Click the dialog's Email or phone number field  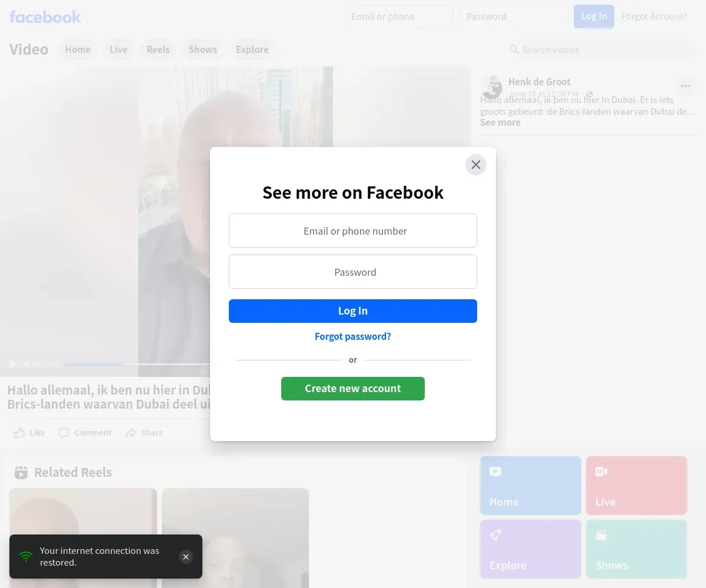(x=353, y=230)
